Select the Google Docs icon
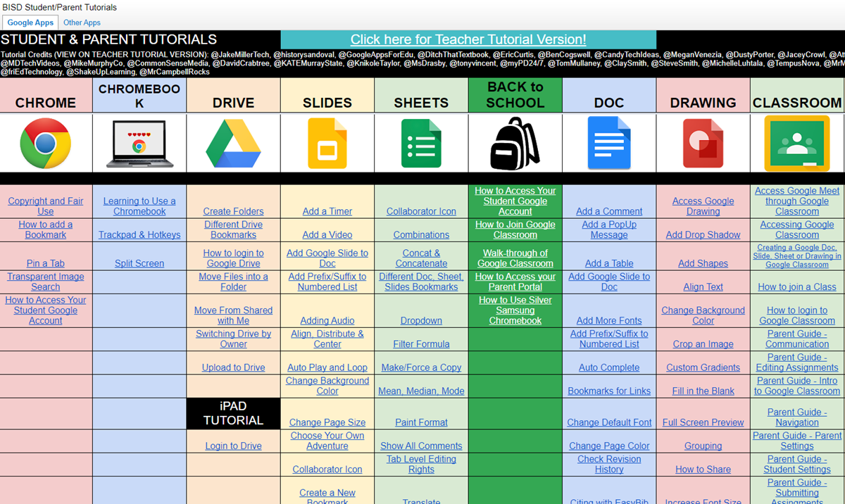This screenshot has height=504, width=845. pyautogui.click(x=608, y=143)
